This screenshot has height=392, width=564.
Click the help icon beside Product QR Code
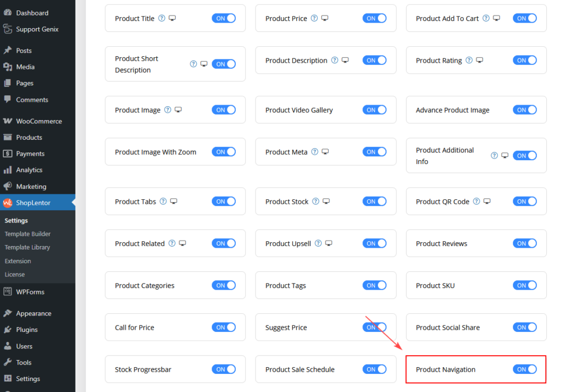(x=477, y=201)
